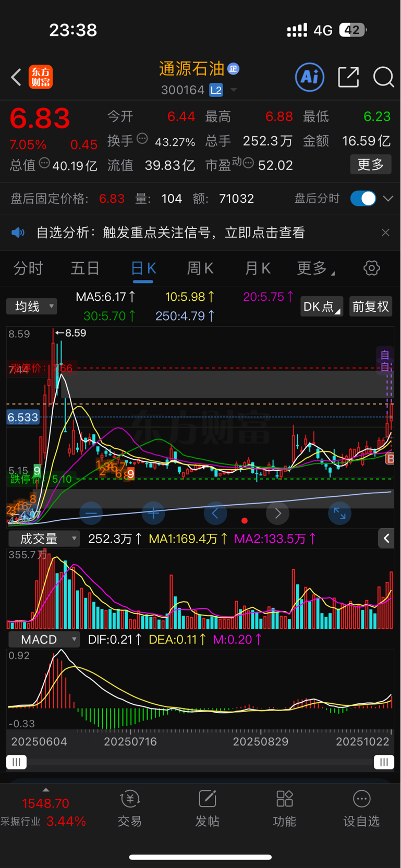The image size is (401, 868).
Task: Open 采掘行业 index quote
Action: (44, 813)
